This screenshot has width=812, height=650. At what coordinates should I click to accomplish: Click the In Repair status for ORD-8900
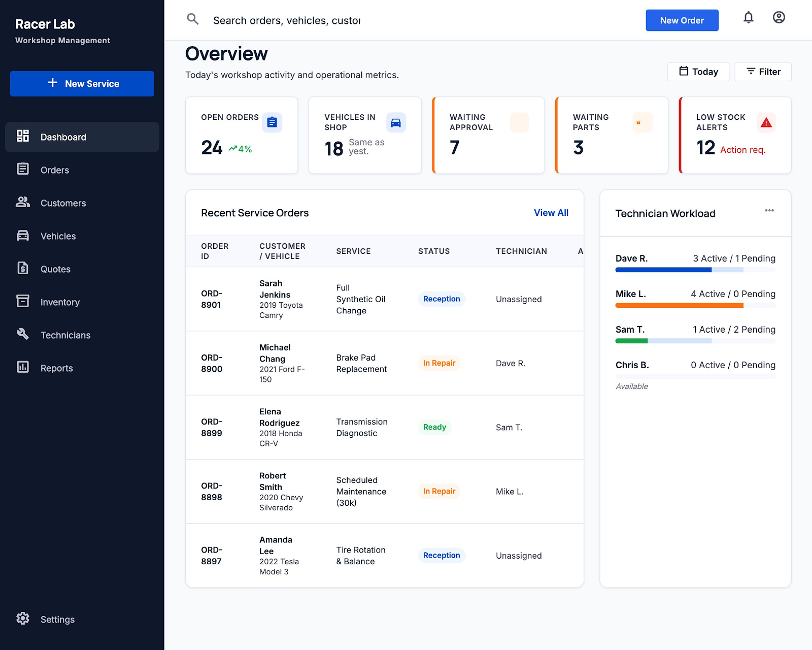point(439,363)
